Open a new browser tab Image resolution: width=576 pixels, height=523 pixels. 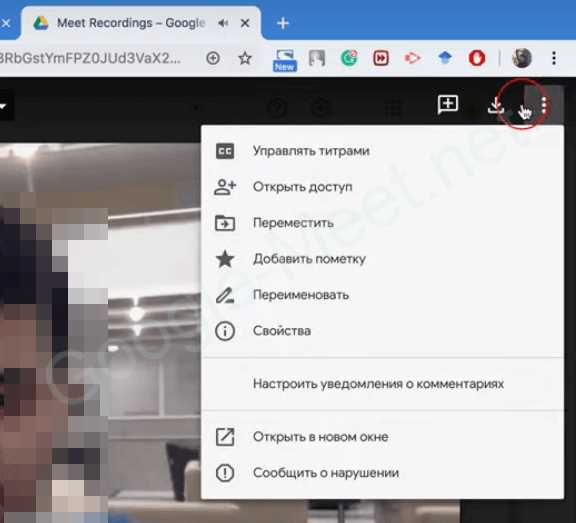click(282, 24)
